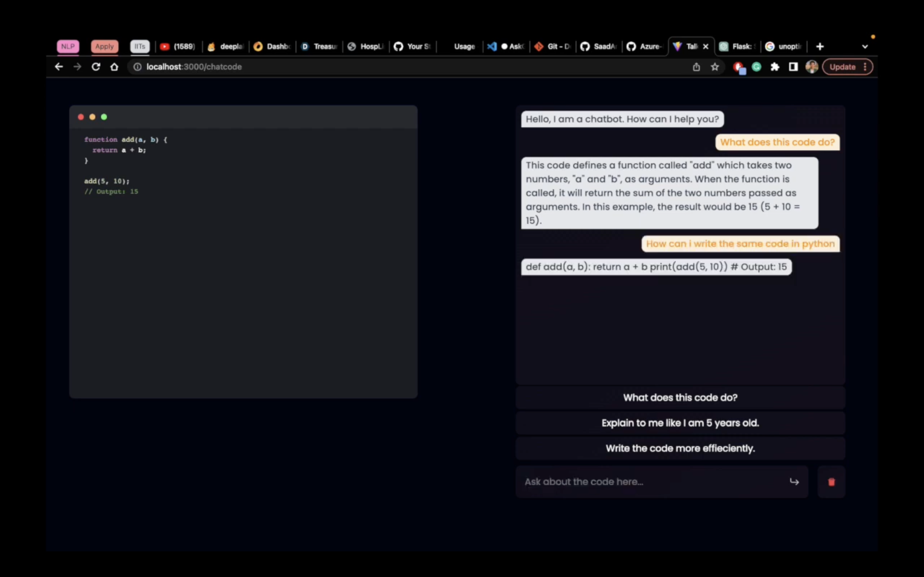Switch to the Flask tab

click(x=738, y=46)
